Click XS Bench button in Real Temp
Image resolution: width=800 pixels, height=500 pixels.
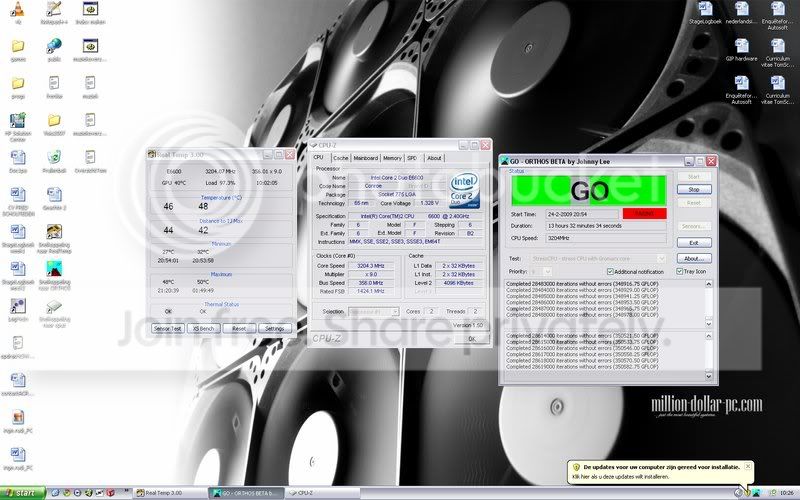point(204,329)
